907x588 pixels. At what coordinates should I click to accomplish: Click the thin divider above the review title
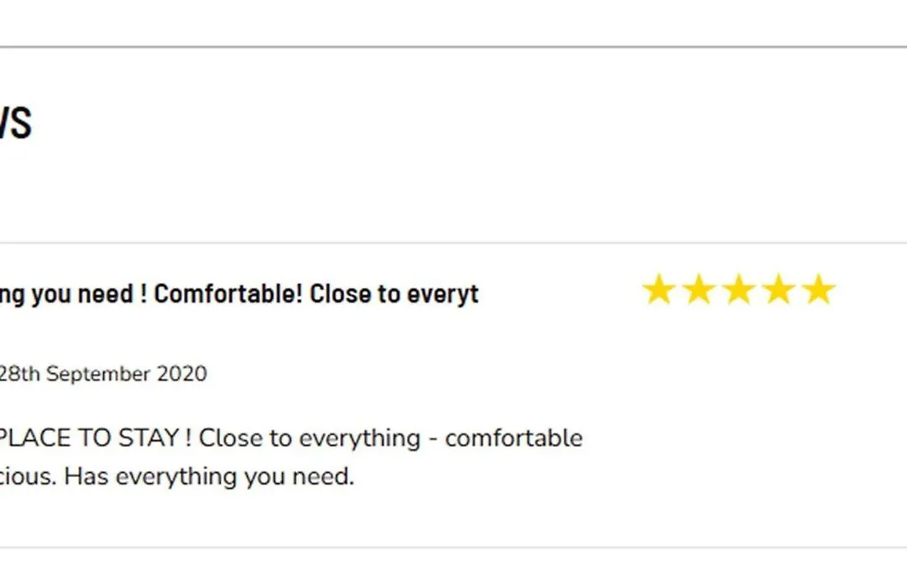pos(453,244)
